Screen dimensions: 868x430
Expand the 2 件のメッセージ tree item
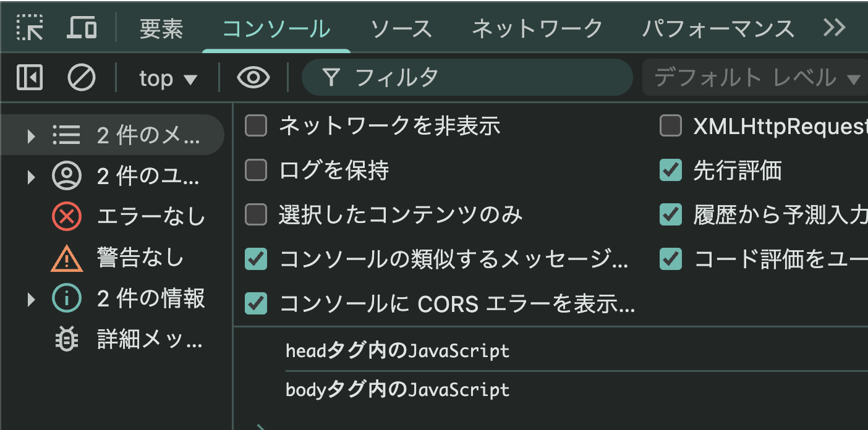click(30, 135)
